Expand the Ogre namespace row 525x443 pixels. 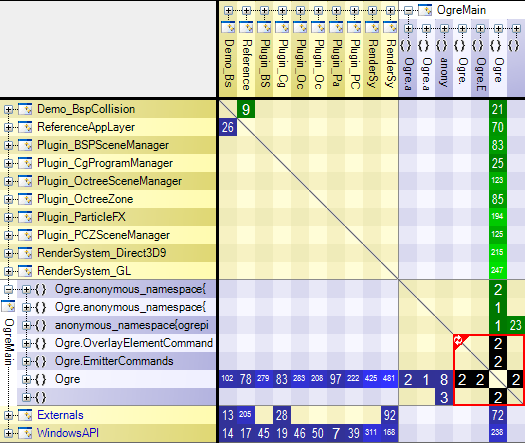pyautogui.click(x=26, y=379)
